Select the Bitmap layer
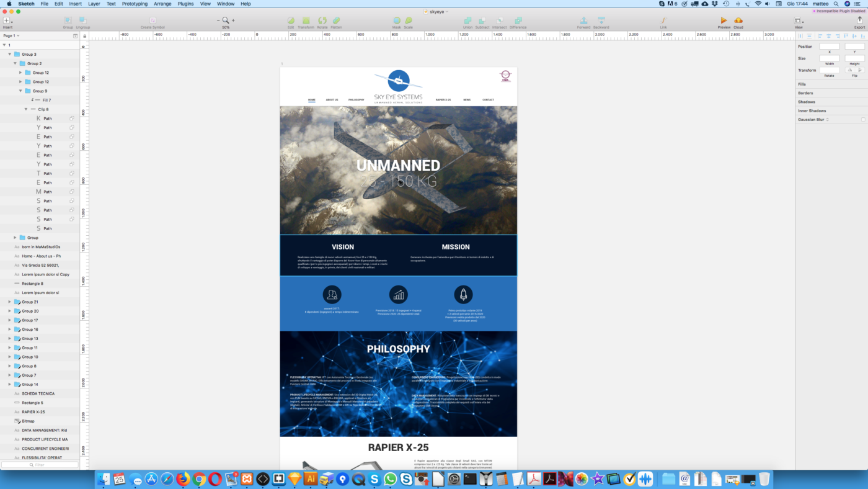This screenshot has width=868, height=489. click(x=40, y=421)
